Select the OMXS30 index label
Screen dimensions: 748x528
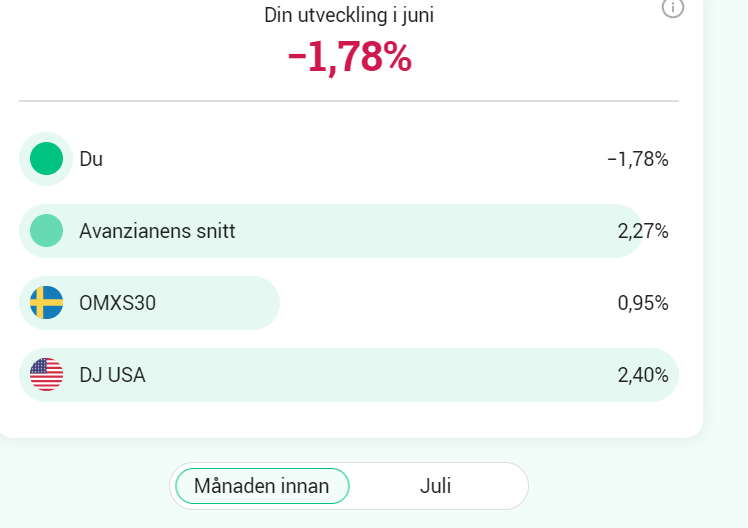point(117,303)
